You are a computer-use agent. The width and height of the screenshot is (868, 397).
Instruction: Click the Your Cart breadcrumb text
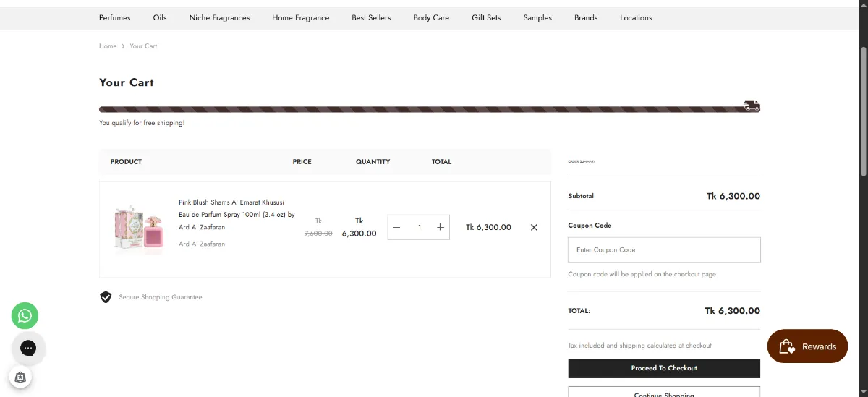coord(143,46)
